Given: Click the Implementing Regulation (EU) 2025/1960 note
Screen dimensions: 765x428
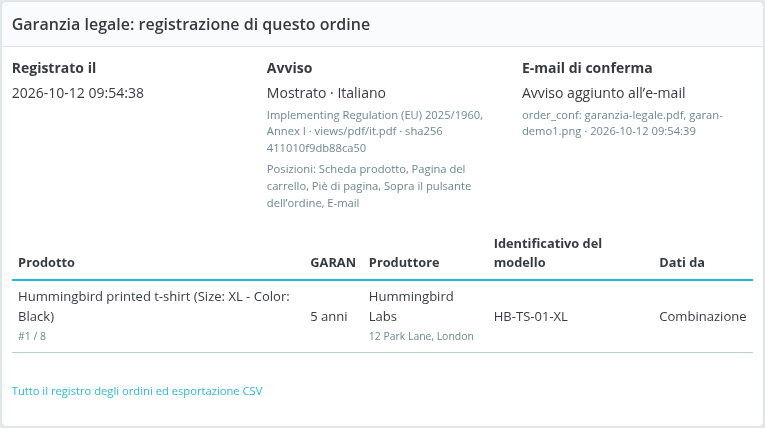Looking at the screenshot, I should click(x=375, y=131).
